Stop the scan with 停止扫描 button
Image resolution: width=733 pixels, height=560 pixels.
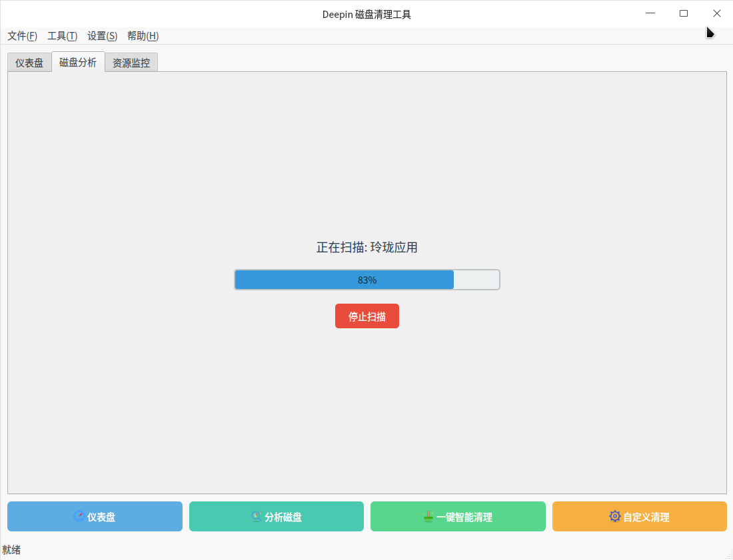coord(367,316)
